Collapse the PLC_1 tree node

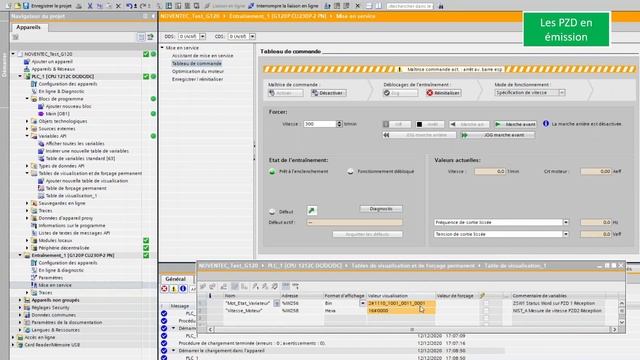click(x=20, y=76)
